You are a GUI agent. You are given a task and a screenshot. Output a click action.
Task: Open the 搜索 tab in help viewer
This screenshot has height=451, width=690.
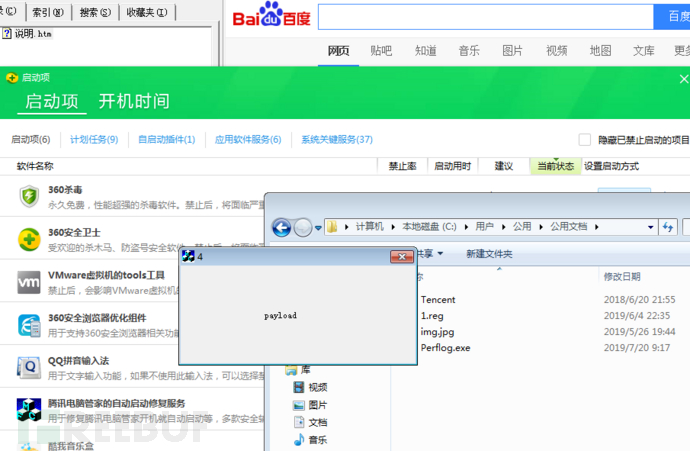(x=95, y=12)
